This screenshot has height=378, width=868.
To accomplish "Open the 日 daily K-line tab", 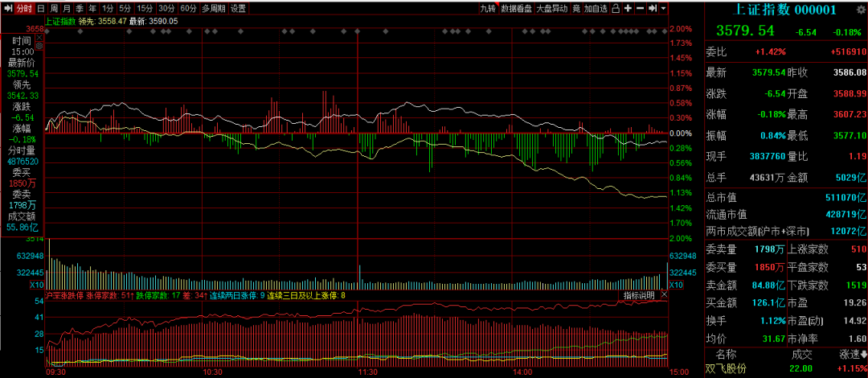I will pos(41,8).
